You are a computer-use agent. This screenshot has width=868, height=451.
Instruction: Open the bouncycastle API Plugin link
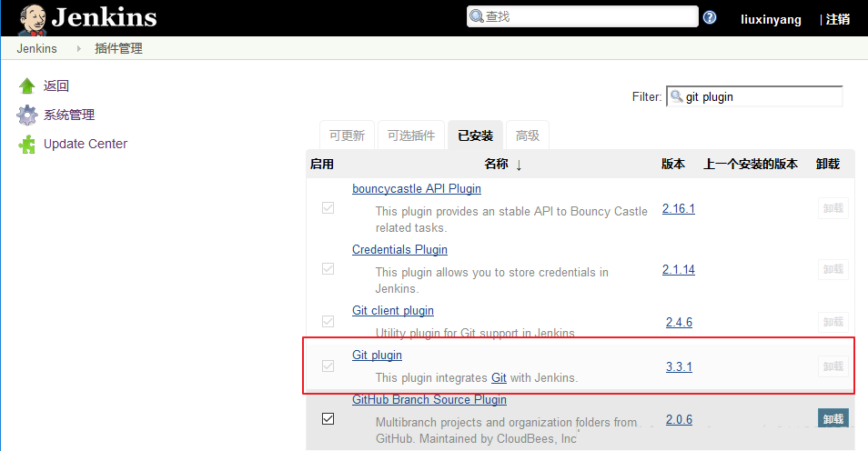pyautogui.click(x=417, y=189)
